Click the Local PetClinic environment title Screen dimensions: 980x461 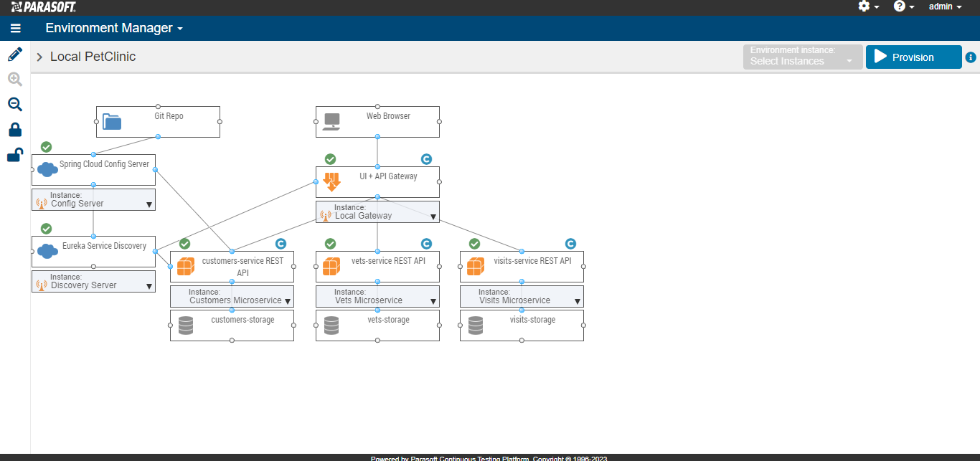tap(93, 57)
